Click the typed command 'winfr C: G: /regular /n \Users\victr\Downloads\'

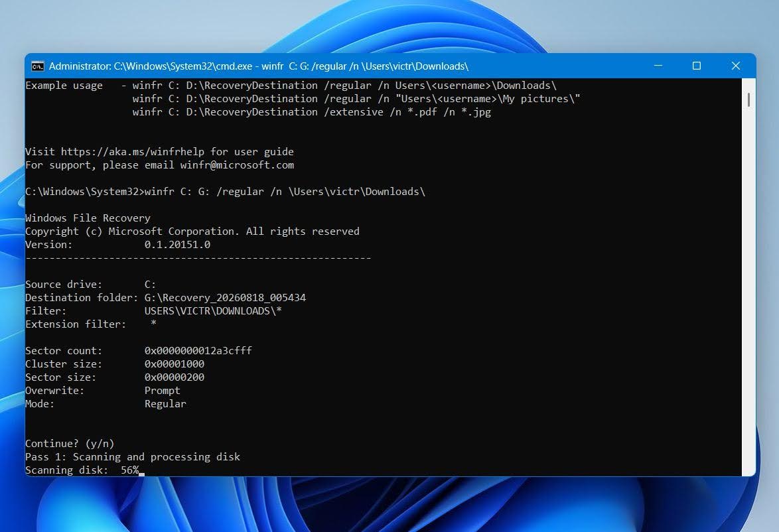(x=285, y=191)
